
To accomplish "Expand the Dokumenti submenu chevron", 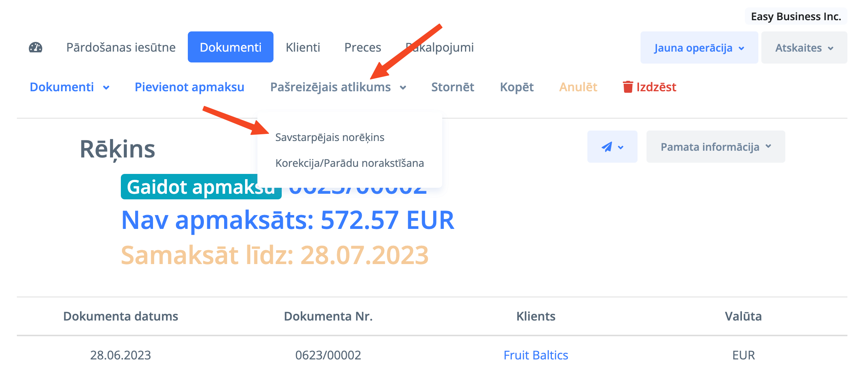I will click(x=106, y=88).
